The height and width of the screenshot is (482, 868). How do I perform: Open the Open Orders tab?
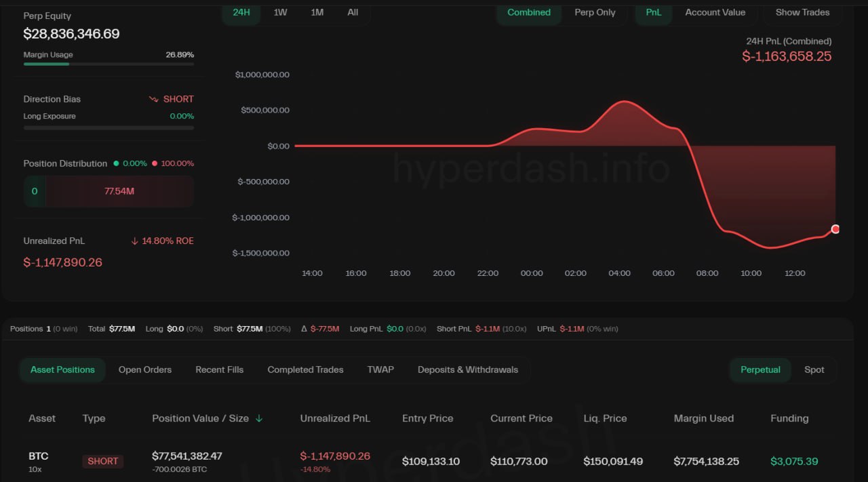[x=145, y=369]
